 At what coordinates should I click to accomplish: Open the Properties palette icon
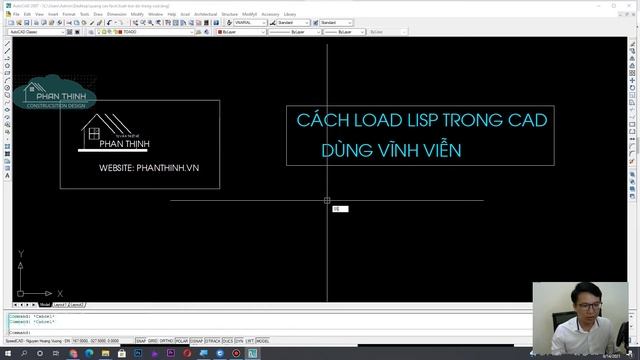pyautogui.click(x=168, y=23)
